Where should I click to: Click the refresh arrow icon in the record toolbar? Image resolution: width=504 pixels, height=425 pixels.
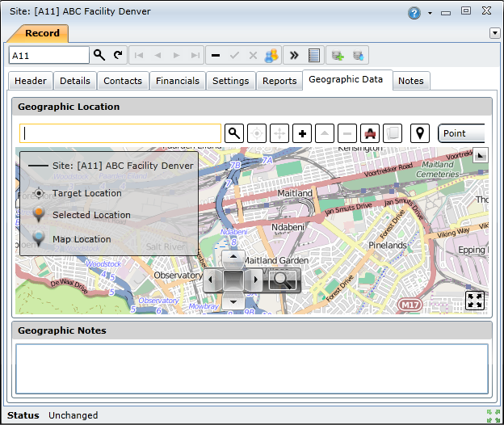tap(118, 55)
